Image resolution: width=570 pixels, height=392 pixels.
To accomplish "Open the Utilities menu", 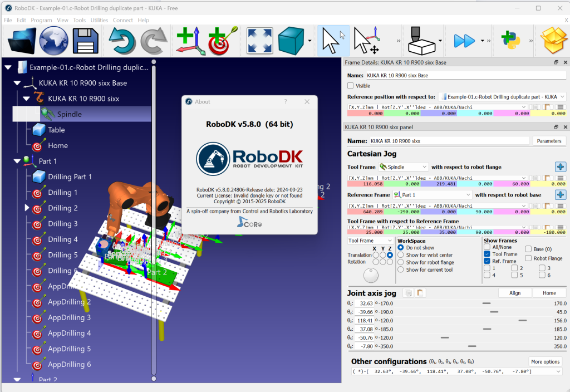I will click(x=99, y=20).
